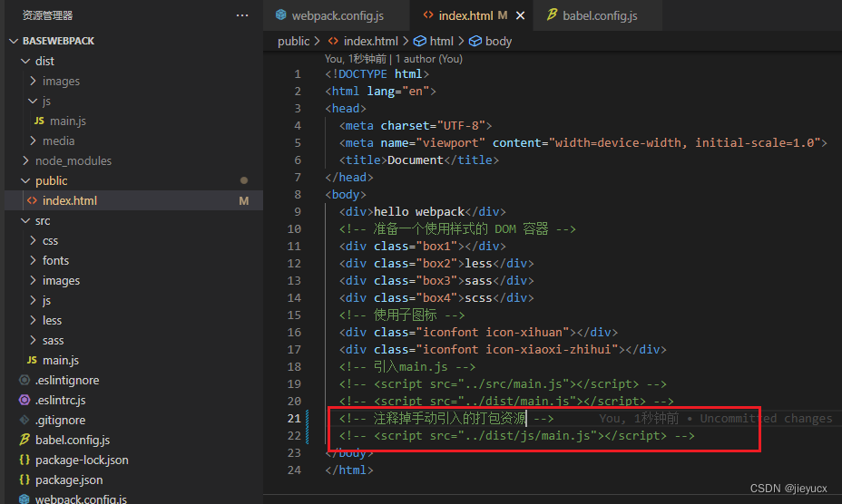Click the HTML icon beside index.html in tree
Screen dimensions: 842x504
[x=33, y=200]
